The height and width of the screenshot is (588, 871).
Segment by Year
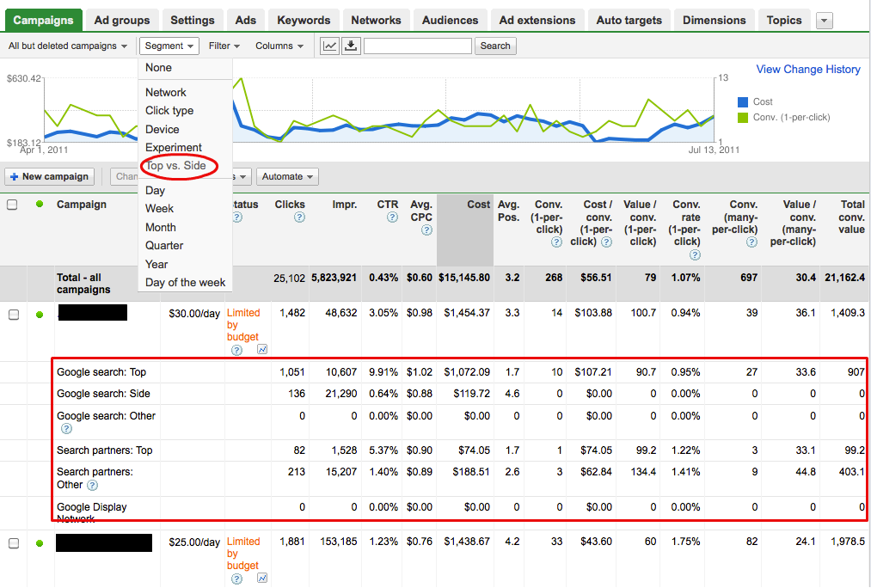click(156, 265)
